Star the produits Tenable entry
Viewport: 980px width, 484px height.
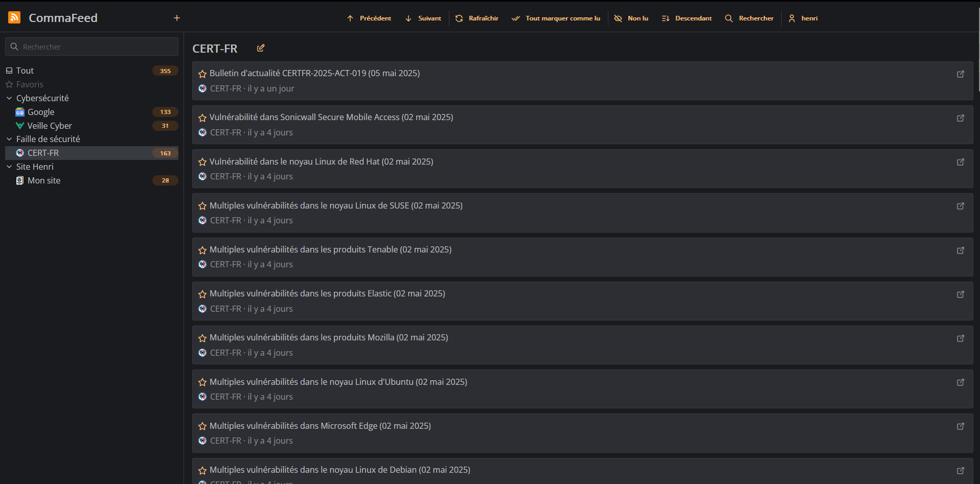coord(202,250)
